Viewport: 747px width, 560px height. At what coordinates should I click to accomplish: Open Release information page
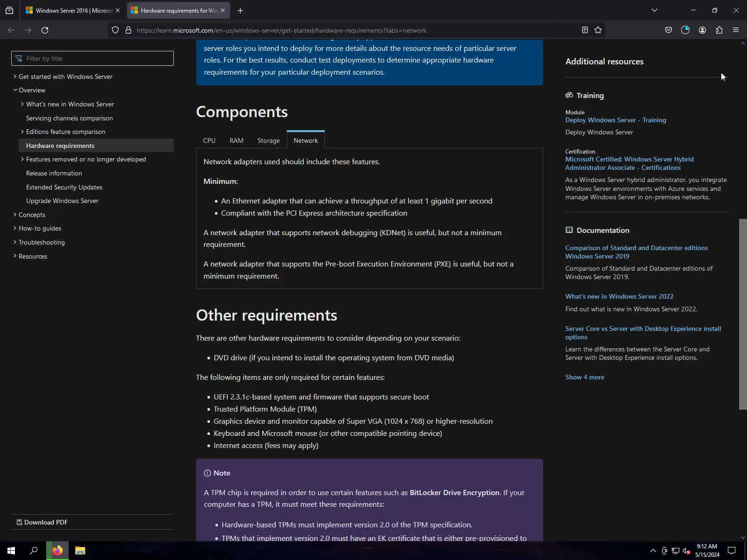tap(54, 173)
